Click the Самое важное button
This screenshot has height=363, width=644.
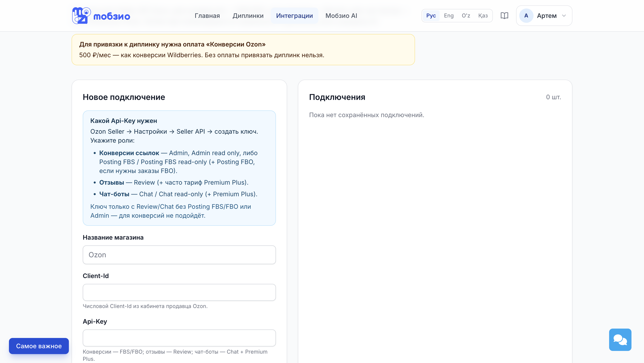click(x=39, y=346)
